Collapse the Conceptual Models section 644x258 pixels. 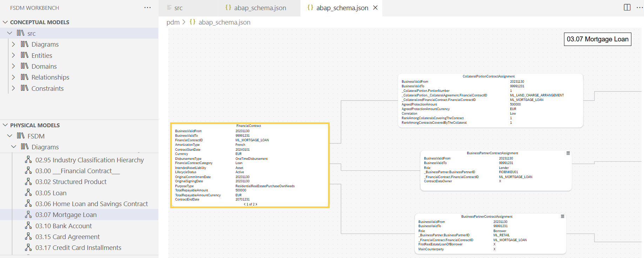tap(5, 22)
